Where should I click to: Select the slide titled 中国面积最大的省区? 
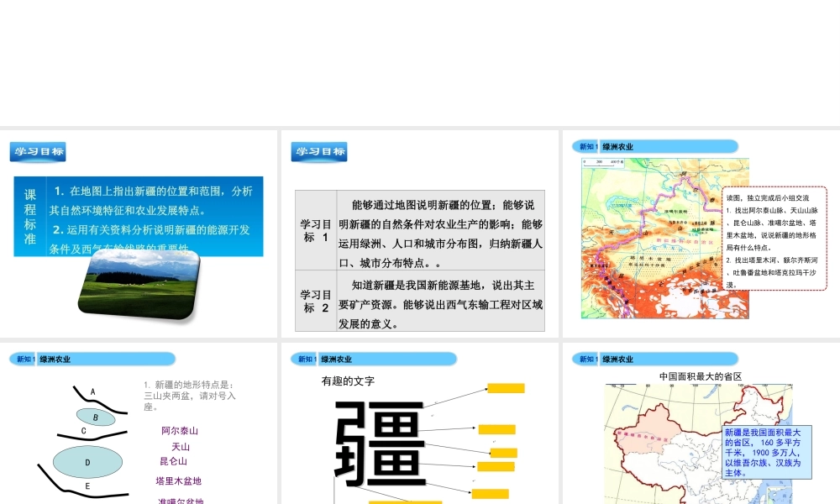tap(701, 423)
